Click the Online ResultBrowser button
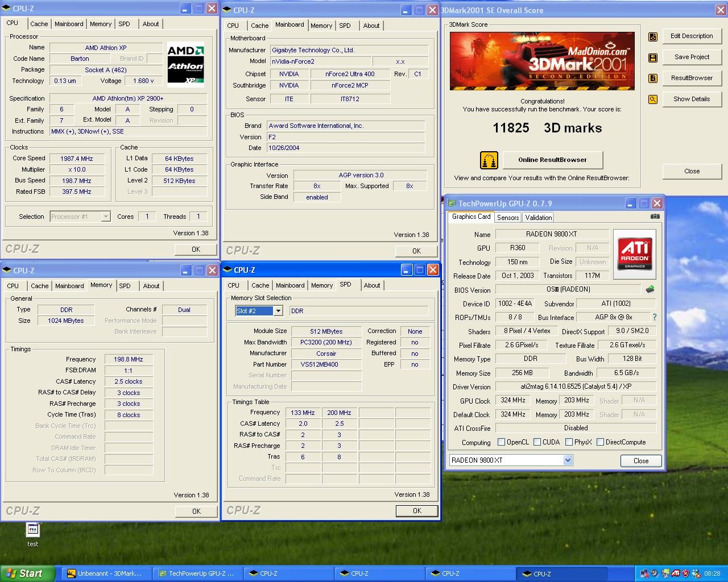The width and height of the screenshot is (728, 582). click(x=552, y=160)
